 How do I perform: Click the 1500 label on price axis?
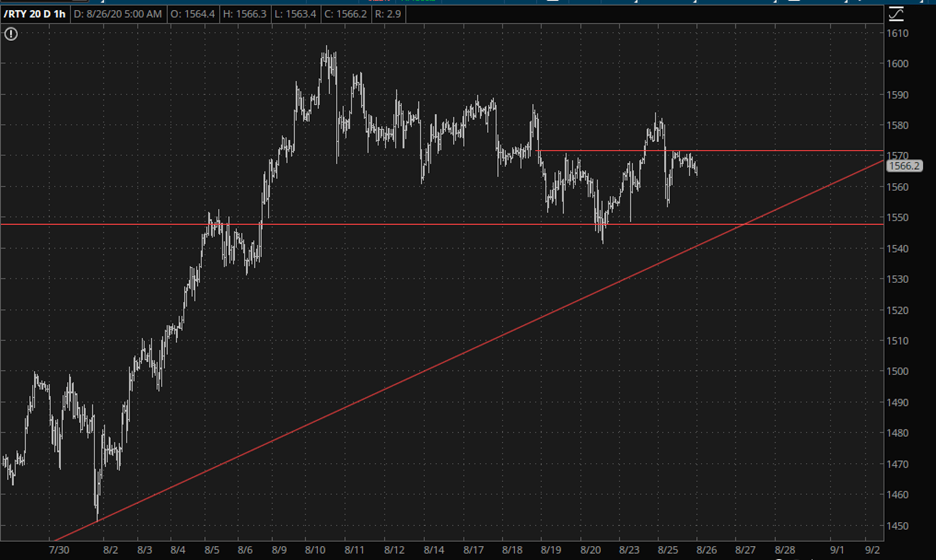pos(897,371)
